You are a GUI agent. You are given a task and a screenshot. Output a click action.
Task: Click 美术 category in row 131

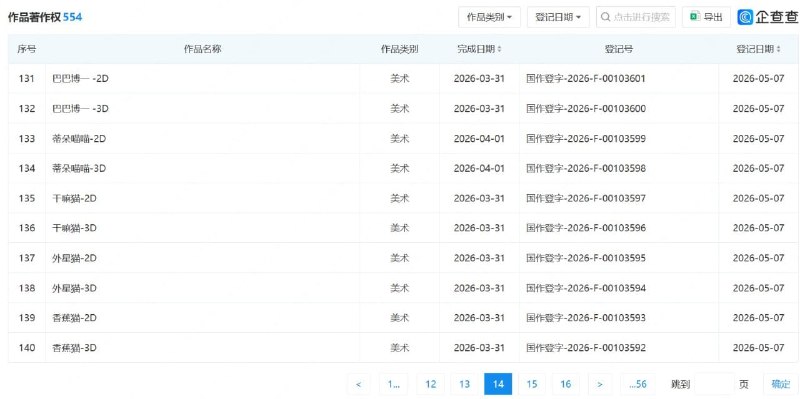point(399,79)
